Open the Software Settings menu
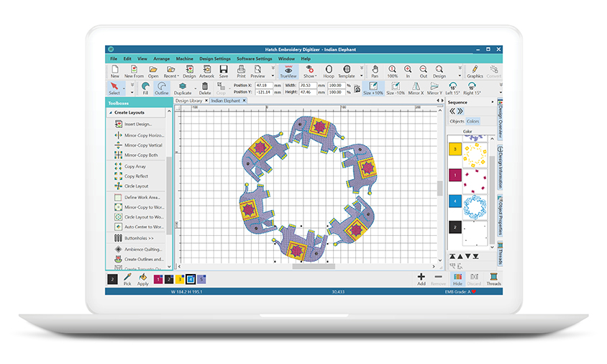 pyautogui.click(x=255, y=59)
